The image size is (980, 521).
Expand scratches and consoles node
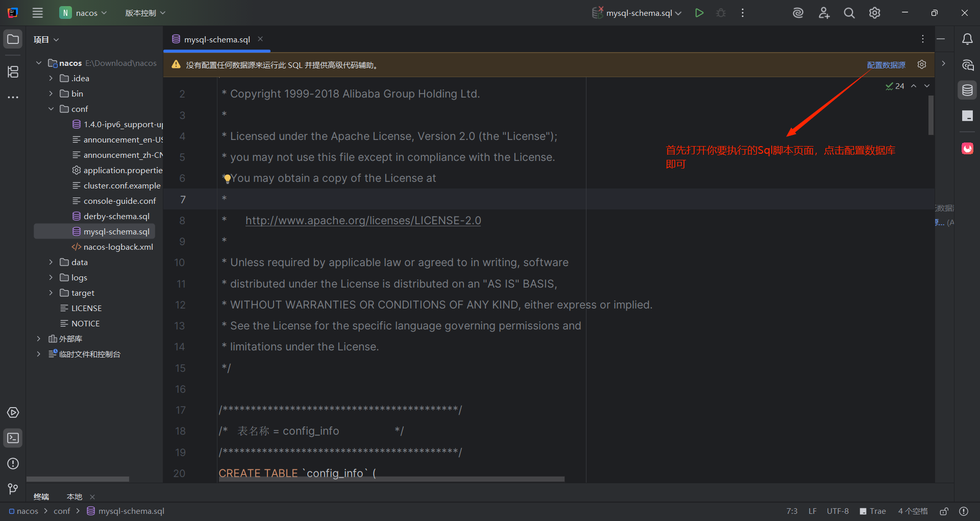pyautogui.click(x=39, y=354)
